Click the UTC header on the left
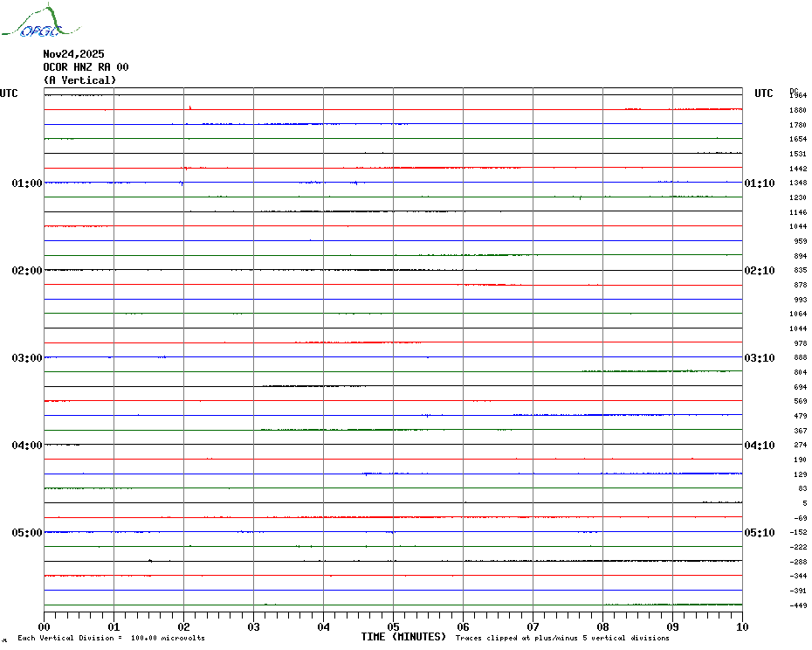Image resolution: width=812 pixels, height=650 pixels. (x=9, y=93)
